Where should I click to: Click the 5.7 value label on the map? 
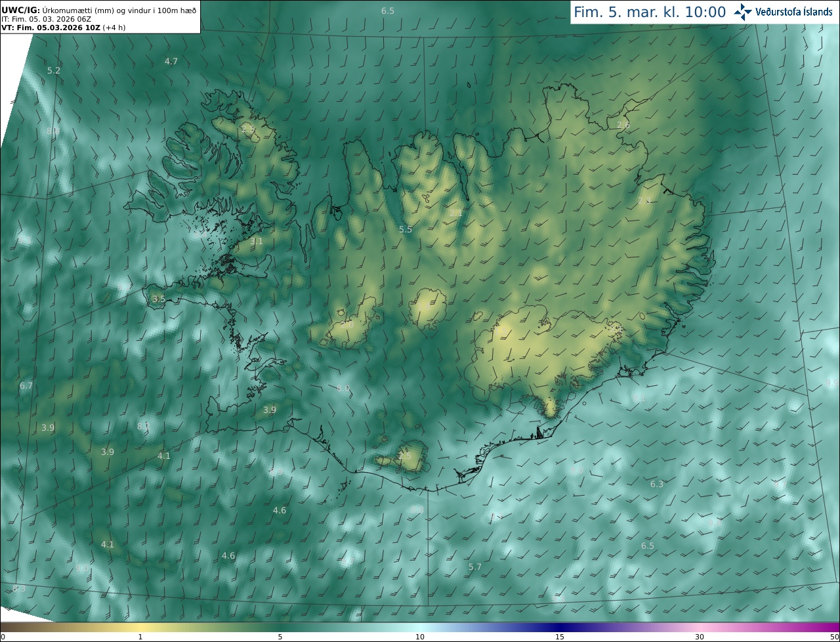[475, 567]
